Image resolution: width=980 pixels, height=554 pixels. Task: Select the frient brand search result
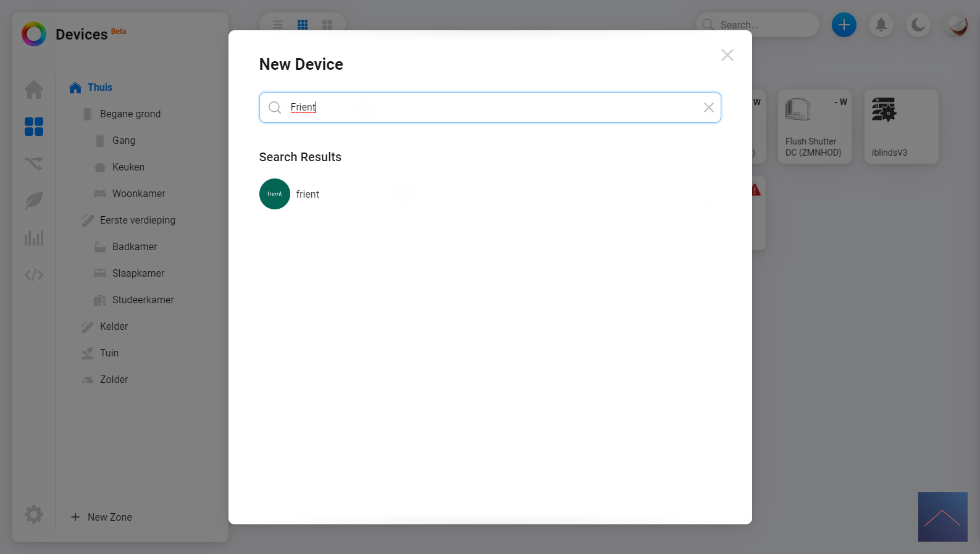point(289,194)
